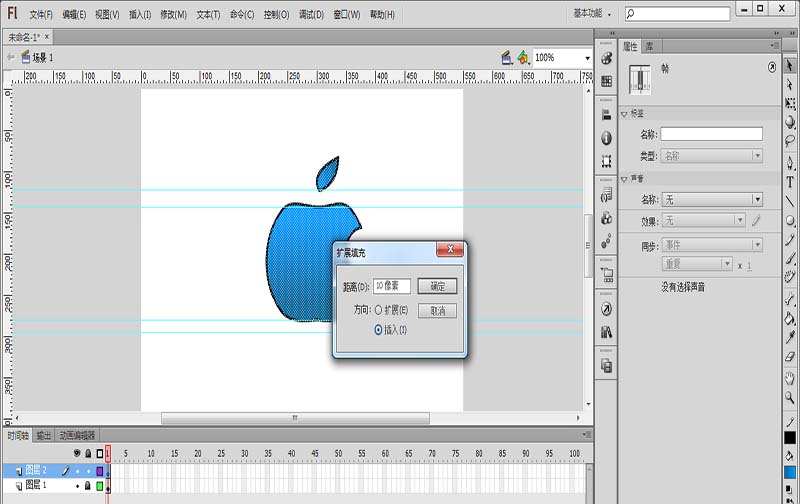Screen dimensions: 800x504
Task: Select the Eraser tool
Action: [790, 356]
